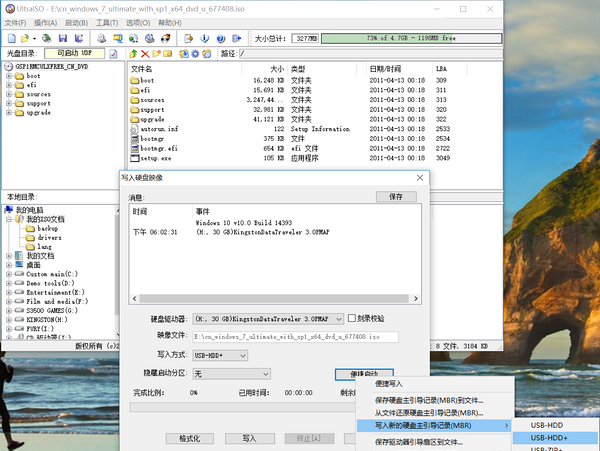The image size is (600, 451).
Task: Click the 映像文件 path input field
Action: point(295,337)
